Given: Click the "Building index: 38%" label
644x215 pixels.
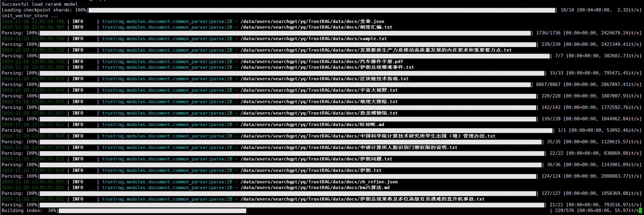Looking at the screenshot, I should point(29,210).
